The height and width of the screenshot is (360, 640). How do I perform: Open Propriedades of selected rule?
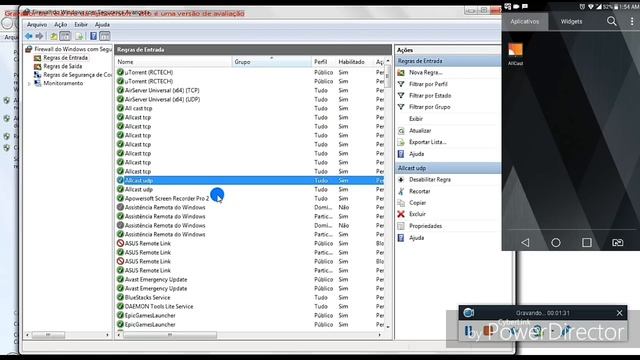tap(425, 226)
